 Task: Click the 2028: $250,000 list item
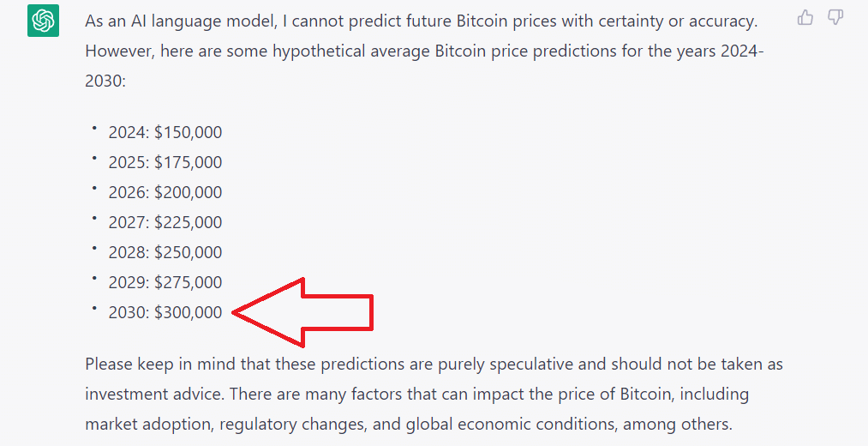165,252
